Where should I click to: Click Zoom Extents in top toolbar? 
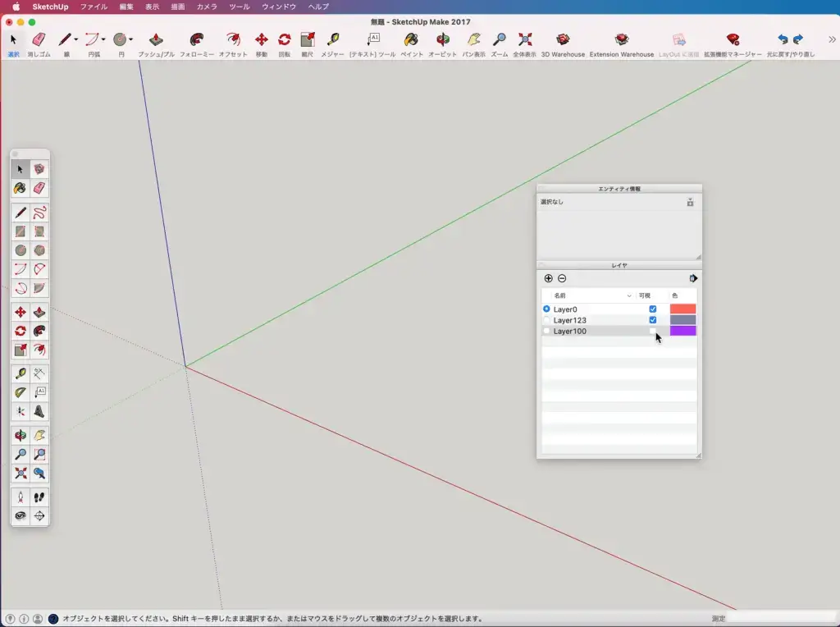coord(525,39)
